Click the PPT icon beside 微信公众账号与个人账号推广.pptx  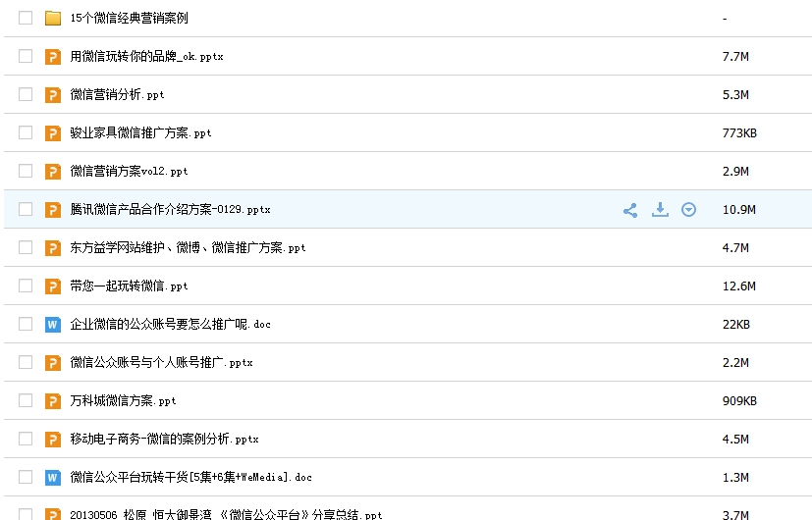[x=53, y=363]
